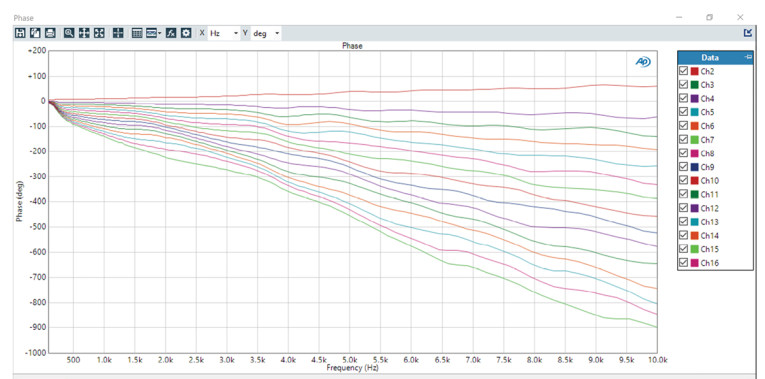
Task: Toggle the graph cursors icon
Action: click(x=118, y=33)
